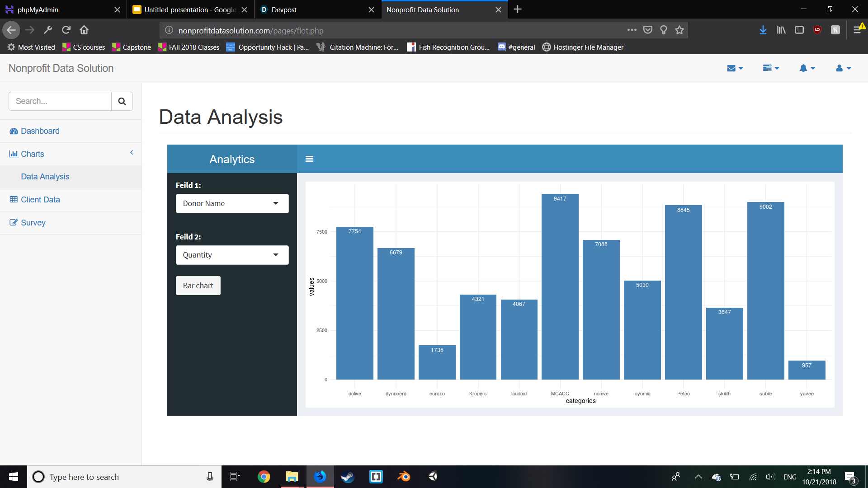Click the bell notifications icon
Viewport: 868px width, 488px height.
tap(807, 68)
